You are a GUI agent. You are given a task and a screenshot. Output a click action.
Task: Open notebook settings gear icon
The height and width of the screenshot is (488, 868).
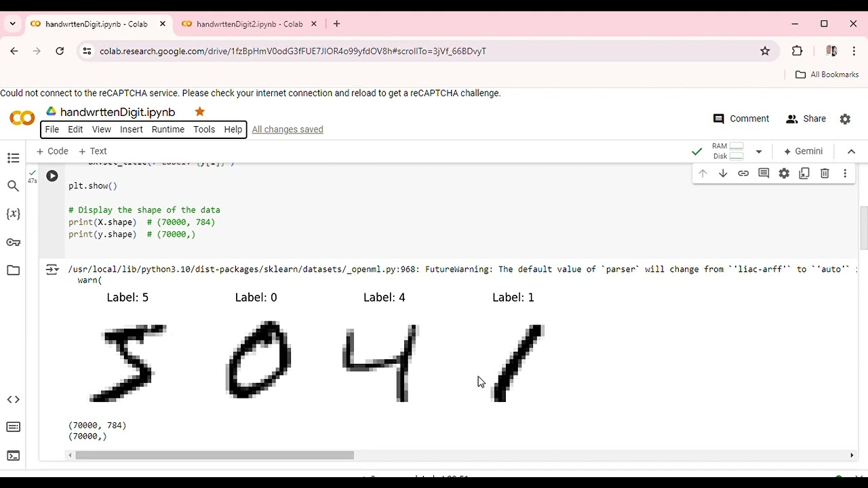(845, 119)
